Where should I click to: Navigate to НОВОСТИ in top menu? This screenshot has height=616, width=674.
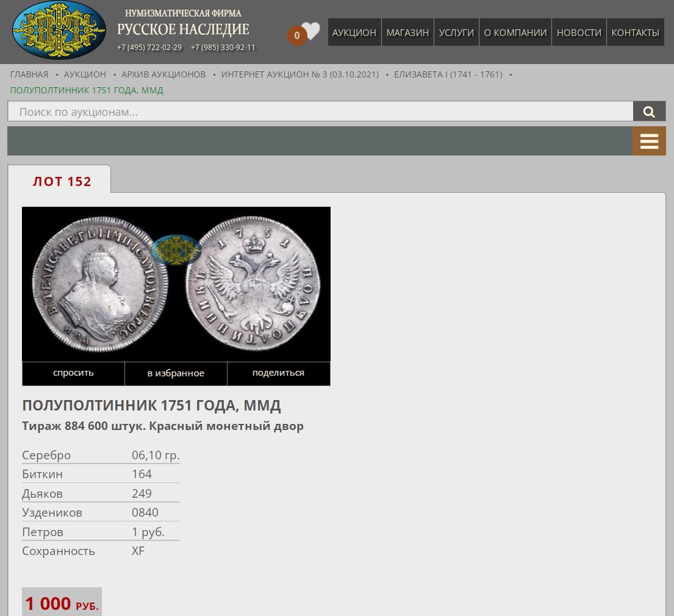coord(579,32)
